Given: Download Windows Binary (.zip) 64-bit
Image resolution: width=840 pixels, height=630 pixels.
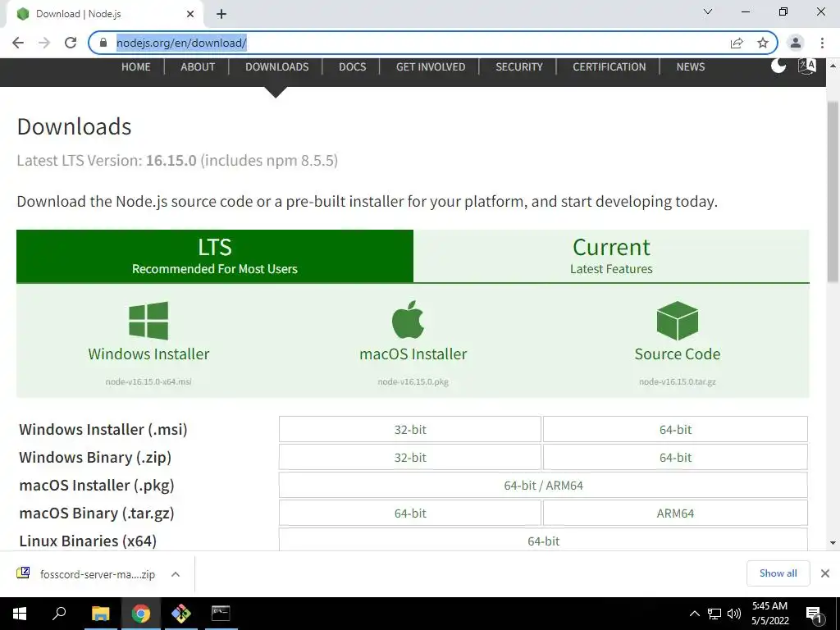Looking at the screenshot, I should (675, 457).
